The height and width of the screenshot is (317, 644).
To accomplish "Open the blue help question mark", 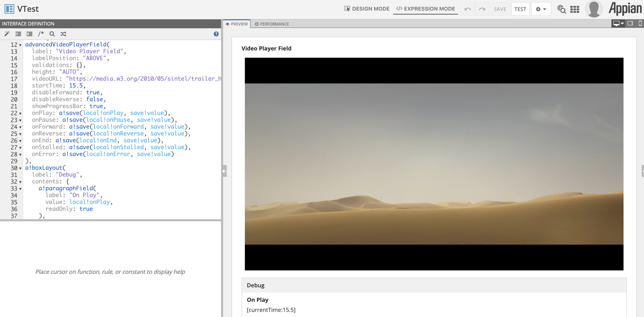I will pyautogui.click(x=216, y=34).
